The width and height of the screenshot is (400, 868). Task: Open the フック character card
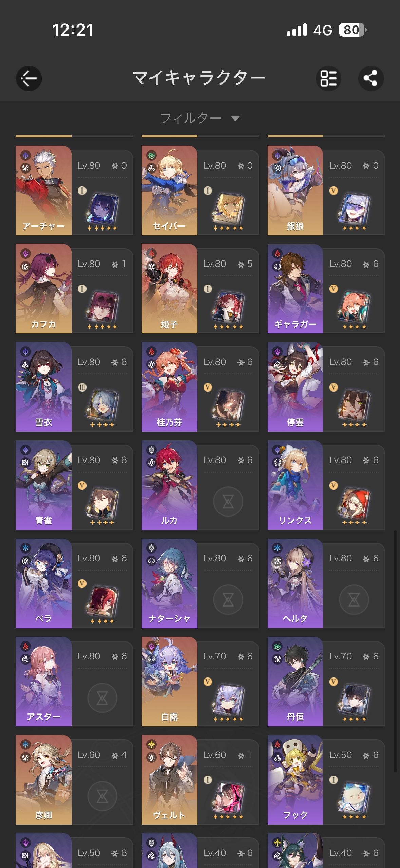pos(326,780)
